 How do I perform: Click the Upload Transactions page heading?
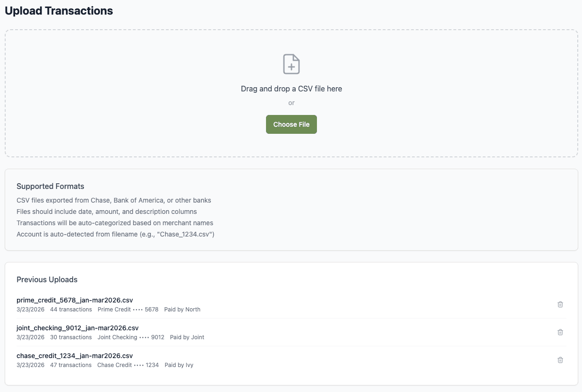[58, 10]
